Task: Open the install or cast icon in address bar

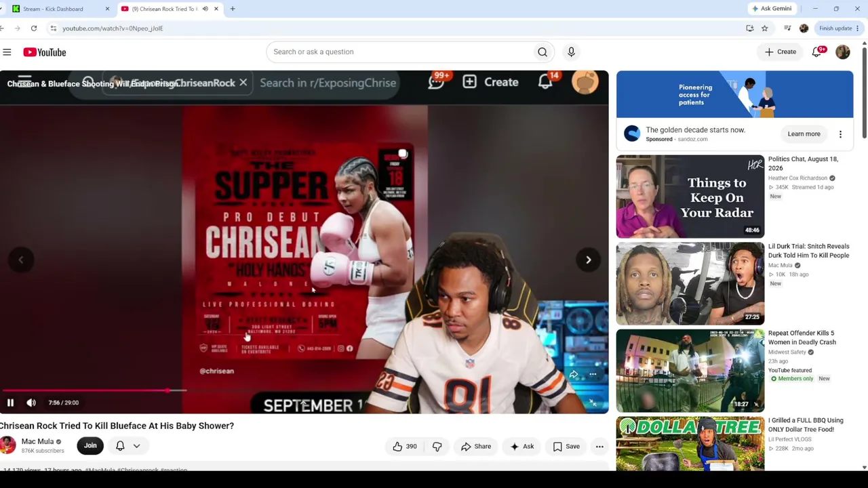Action: (x=750, y=28)
